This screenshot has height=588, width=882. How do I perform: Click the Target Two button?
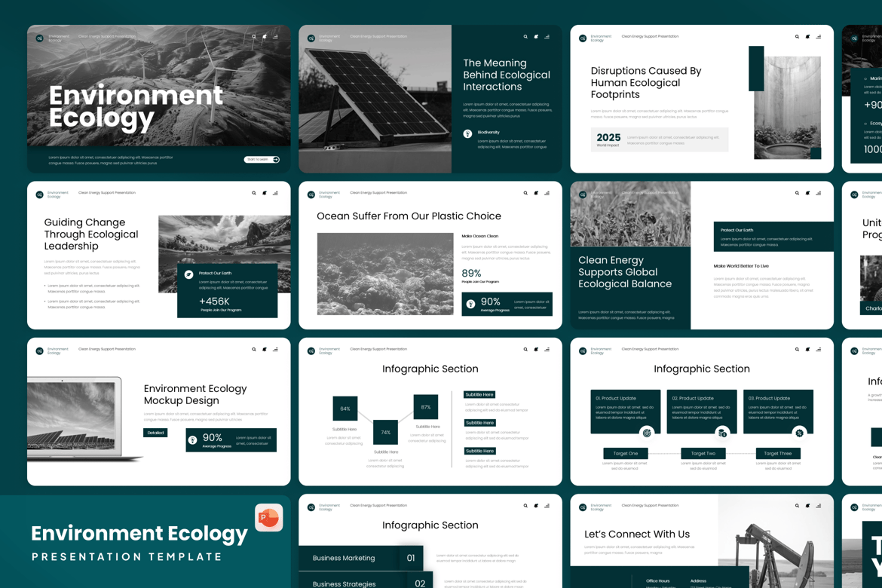[x=703, y=454]
